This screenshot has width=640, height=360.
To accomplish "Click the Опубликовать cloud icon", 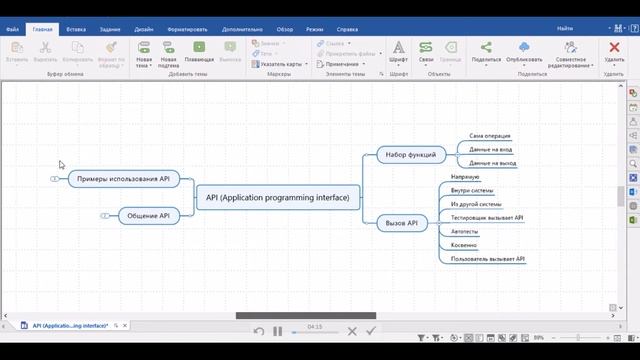I will (524, 47).
